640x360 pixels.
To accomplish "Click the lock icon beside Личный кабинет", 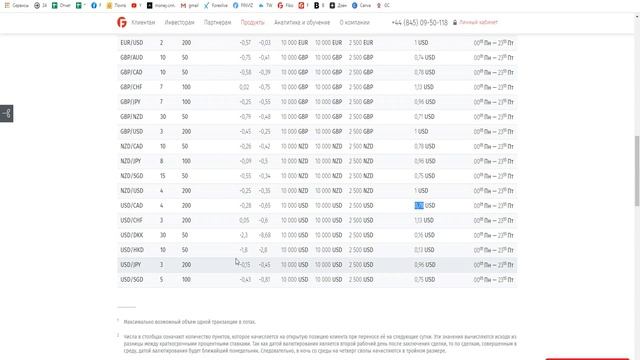I will 455,22.
